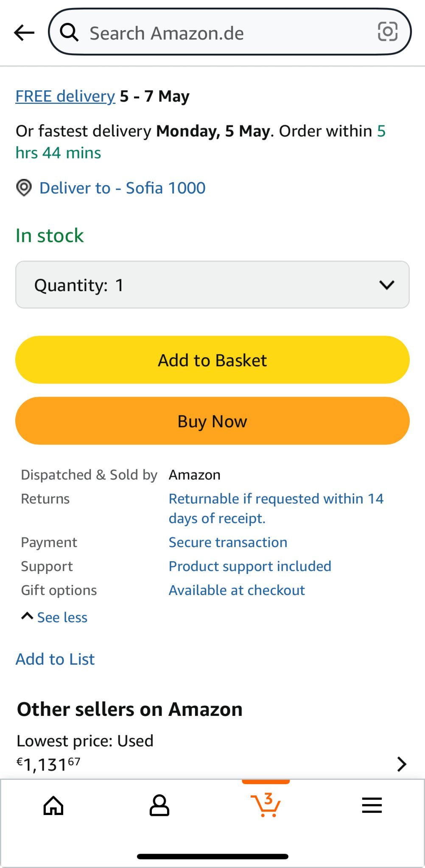Open the account profile tab
The width and height of the screenshot is (425, 868).
click(159, 805)
